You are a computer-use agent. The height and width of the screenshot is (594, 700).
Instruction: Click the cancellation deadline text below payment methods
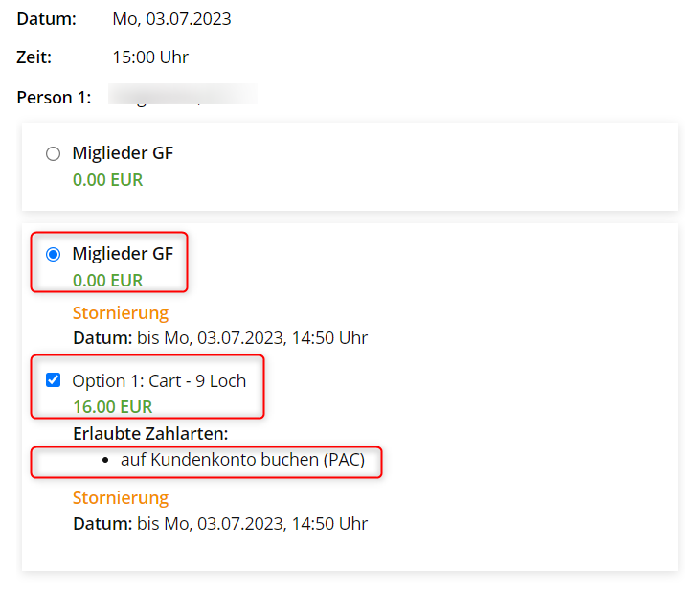[220, 523]
